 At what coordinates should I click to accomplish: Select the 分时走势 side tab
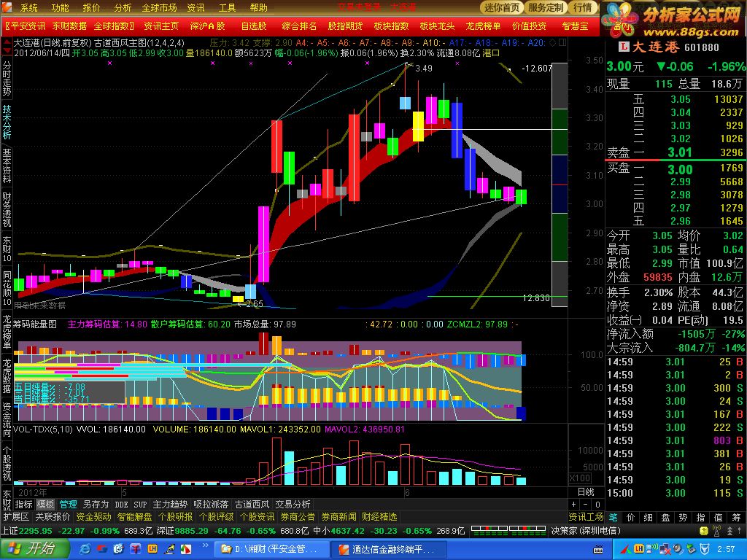[x=7, y=77]
